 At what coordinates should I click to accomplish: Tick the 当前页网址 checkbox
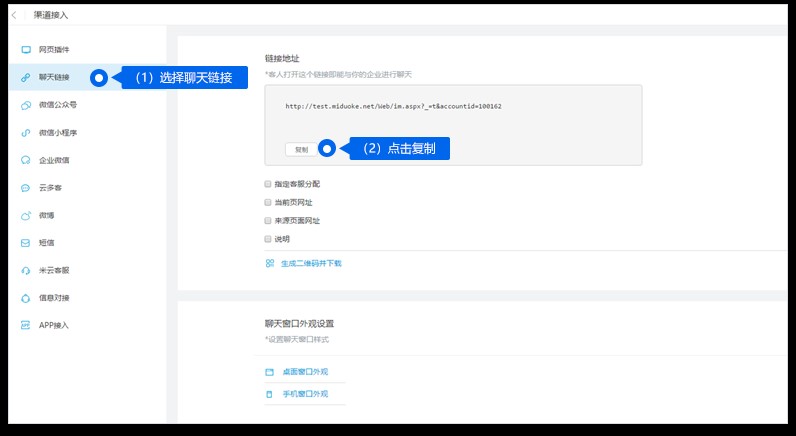pos(268,202)
